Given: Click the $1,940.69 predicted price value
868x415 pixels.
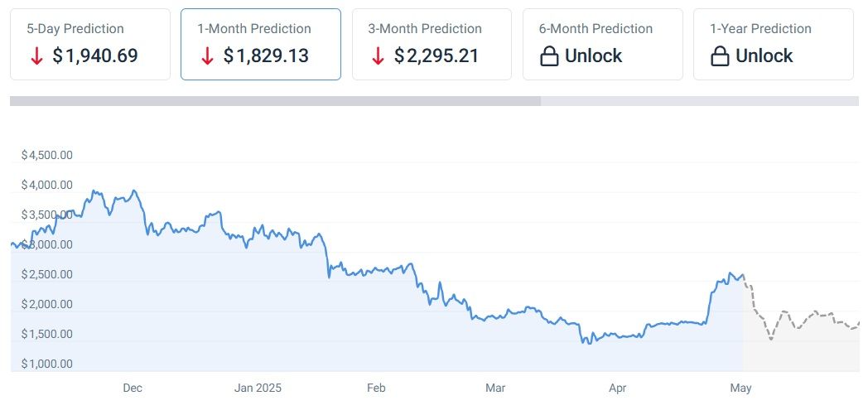Looking at the screenshot, I should 94,56.
